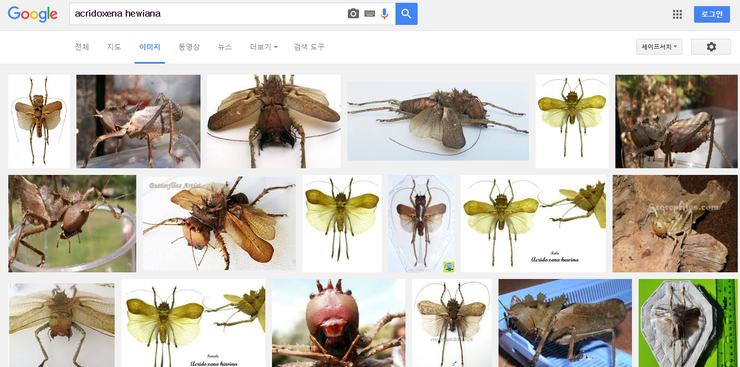The image size is (740, 367).
Task: Click the 로그인 button
Action: pos(712,14)
